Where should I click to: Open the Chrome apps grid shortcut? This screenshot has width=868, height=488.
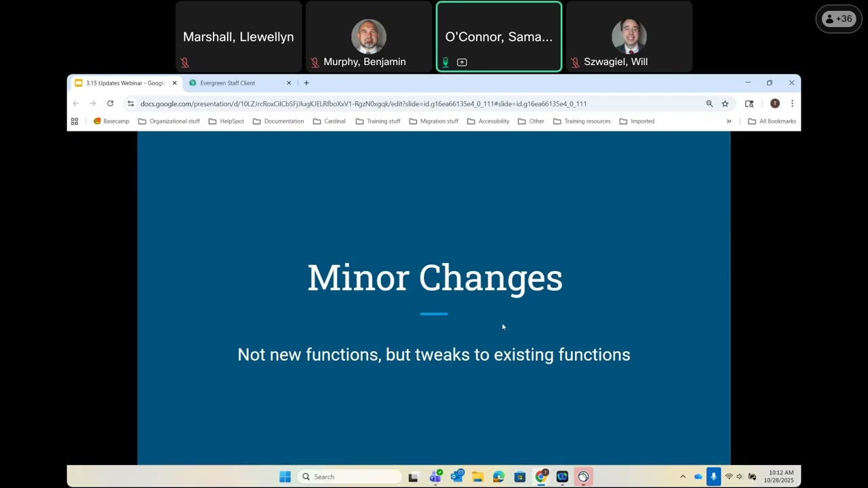[75, 121]
